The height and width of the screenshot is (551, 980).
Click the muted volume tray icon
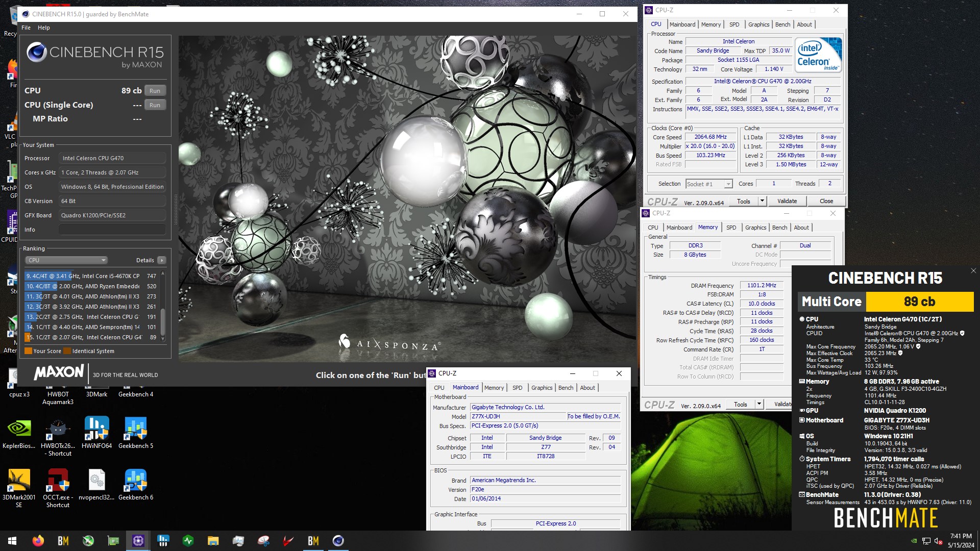(x=938, y=541)
